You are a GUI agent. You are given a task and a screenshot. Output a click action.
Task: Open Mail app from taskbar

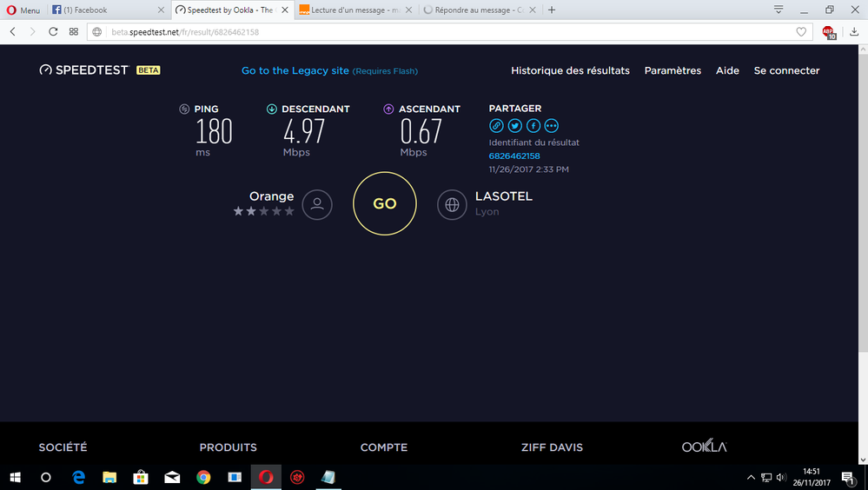[172, 477]
